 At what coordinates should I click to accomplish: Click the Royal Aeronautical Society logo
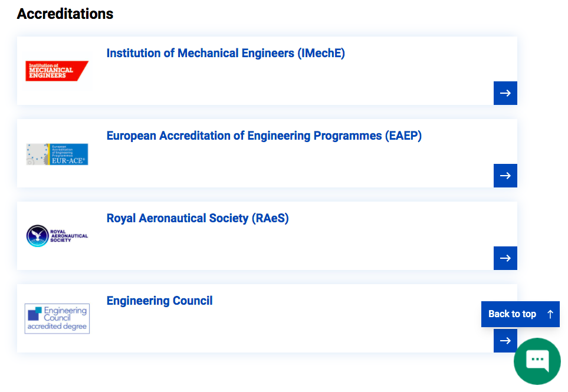point(57,236)
